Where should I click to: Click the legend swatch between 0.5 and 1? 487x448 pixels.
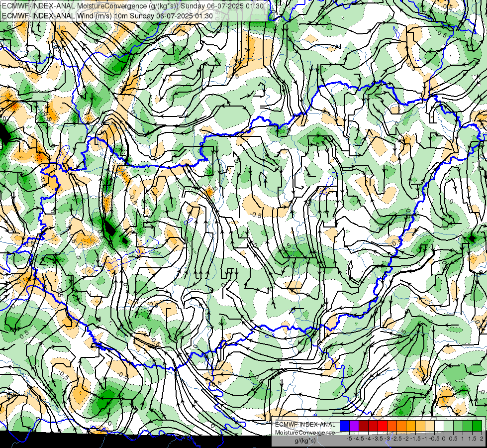pos(458,426)
